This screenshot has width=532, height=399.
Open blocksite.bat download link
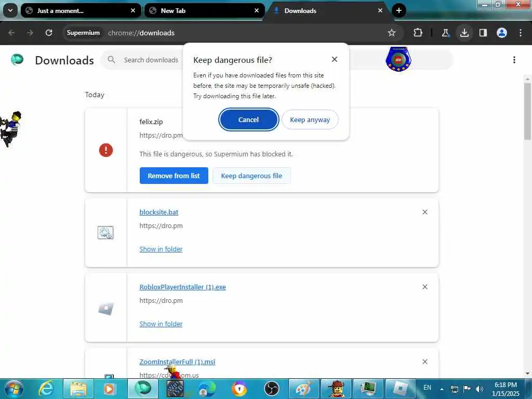click(x=159, y=212)
